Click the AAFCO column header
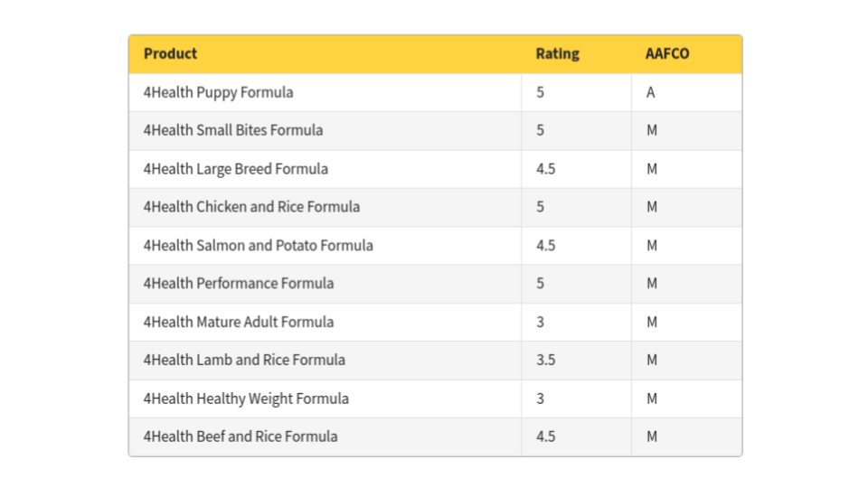This screenshot has height=488, width=868. point(667,53)
